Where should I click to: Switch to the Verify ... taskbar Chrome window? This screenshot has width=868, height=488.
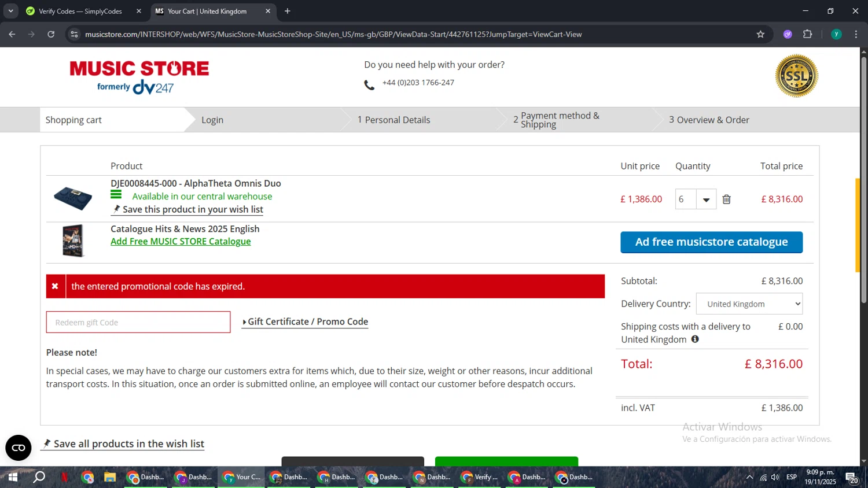coord(480,477)
